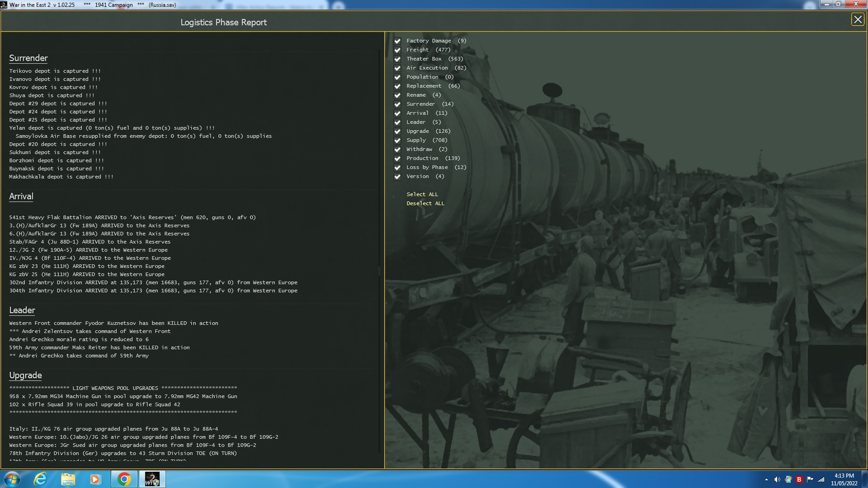This screenshot has width=868, height=488.
Task: Launch Google Chrome from the taskbar
Action: click(124, 479)
